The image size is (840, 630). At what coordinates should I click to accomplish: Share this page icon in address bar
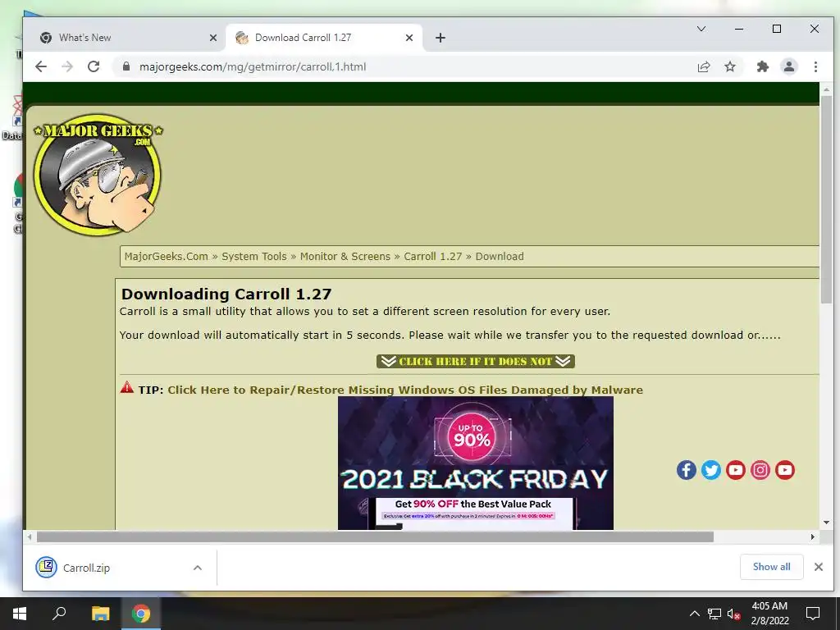tap(703, 66)
